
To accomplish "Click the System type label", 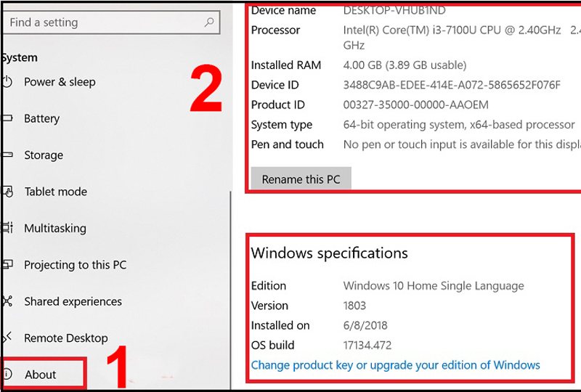I will point(282,125).
